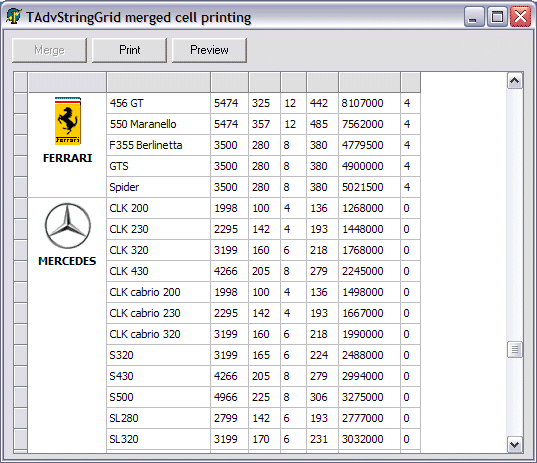Screen dimensions: 537x463
Task: Click the application icon in title bar
Action: point(13,16)
